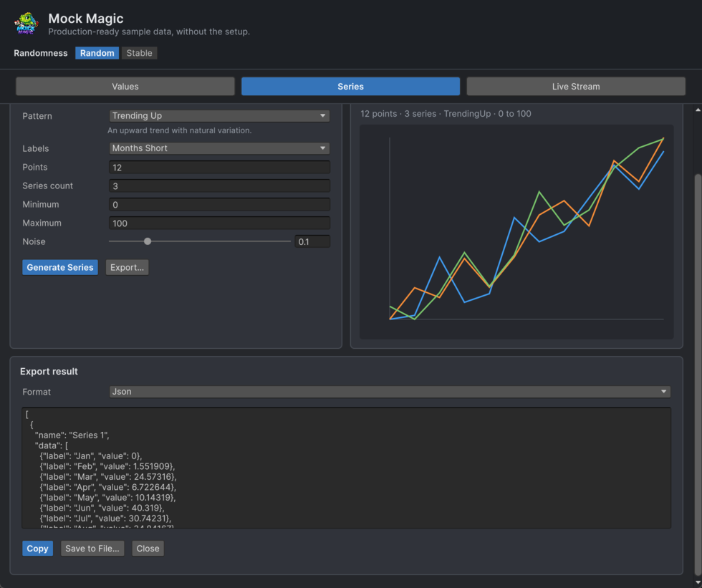Click the Maximum input field
The width and height of the screenshot is (702, 588).
(219, 223)
